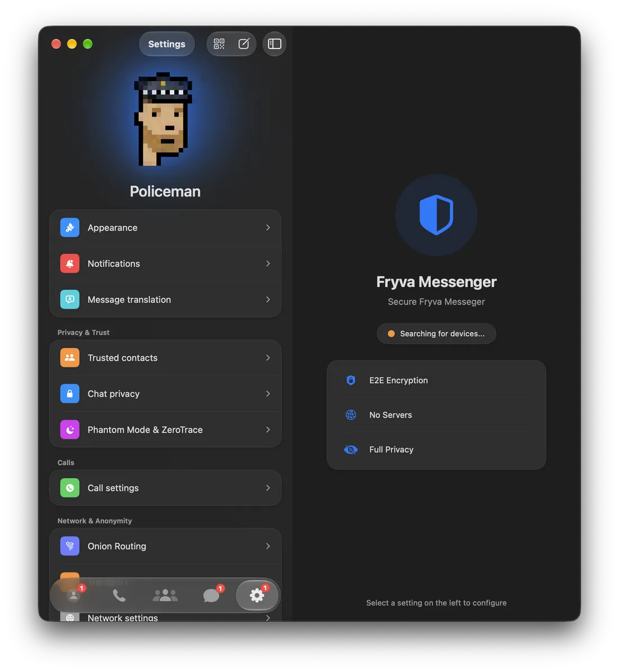This screenshot has width=619, height=672.
Task: Click the green Call settings phone icon
Action: (x=70, y=488)
